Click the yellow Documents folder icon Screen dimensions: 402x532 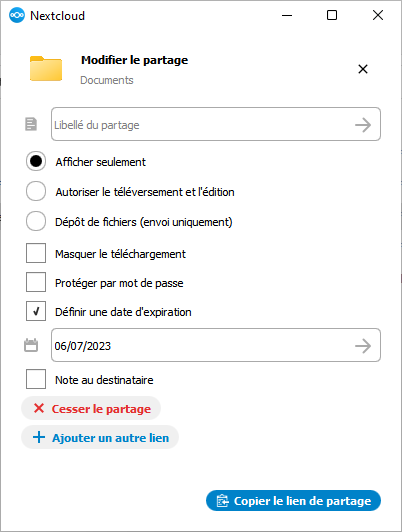(x=46, y=69)
